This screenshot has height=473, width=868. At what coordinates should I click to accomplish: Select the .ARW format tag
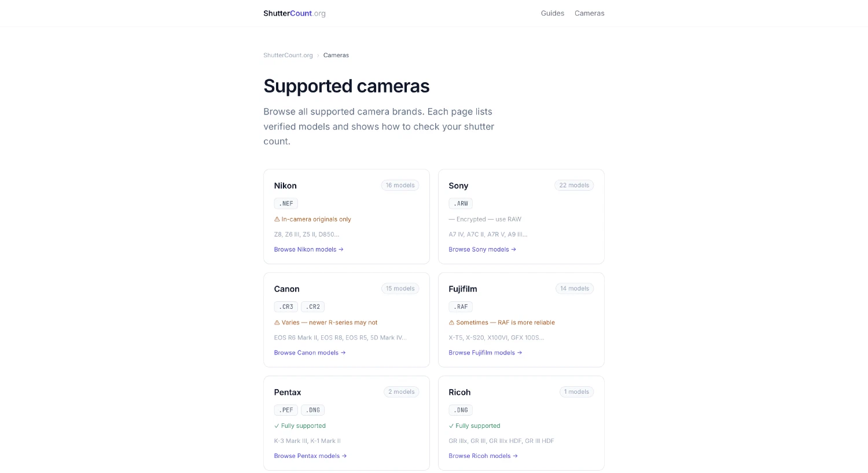pos(461,204)
